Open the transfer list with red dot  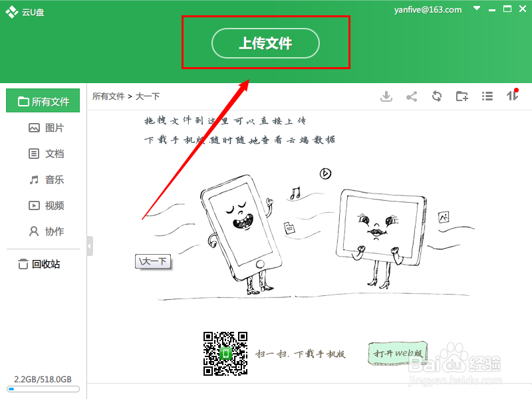point(513,96)
